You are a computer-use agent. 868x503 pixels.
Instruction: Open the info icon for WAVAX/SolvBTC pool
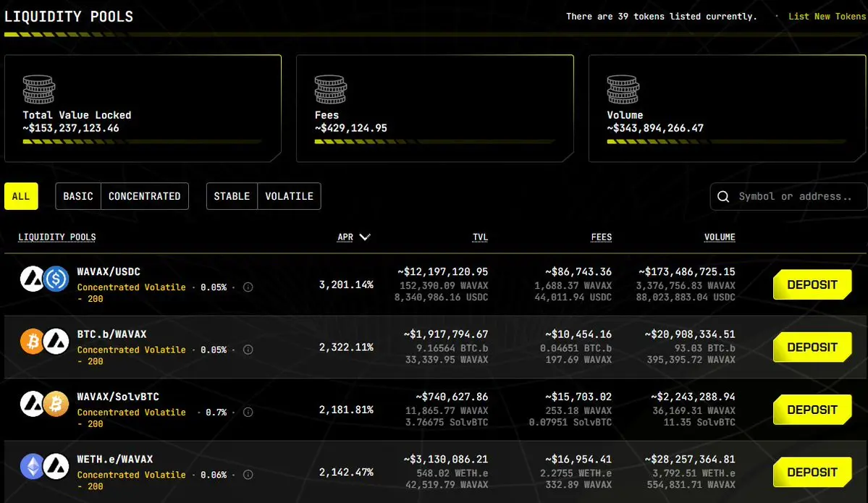click(248, 413)
